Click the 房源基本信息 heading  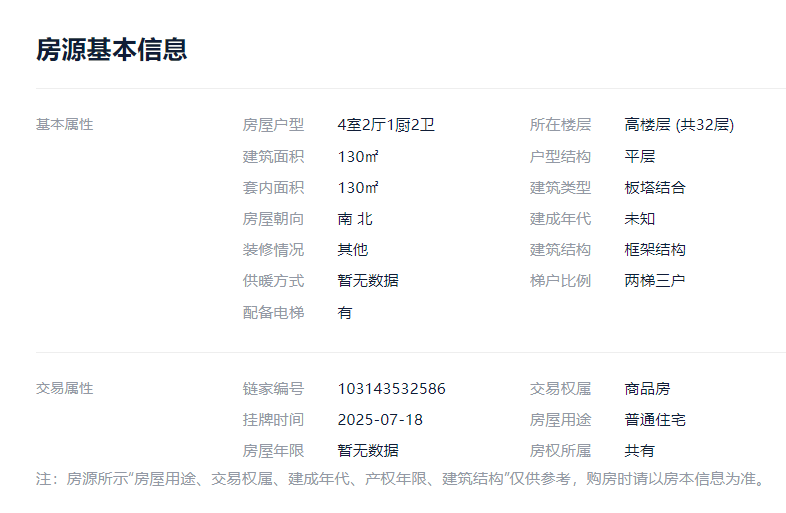coord(112,50)
